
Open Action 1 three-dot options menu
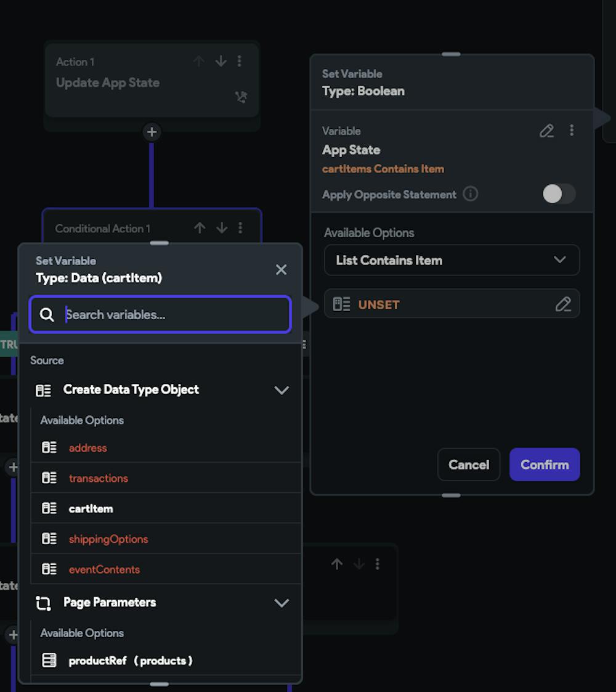pos(240,61)
